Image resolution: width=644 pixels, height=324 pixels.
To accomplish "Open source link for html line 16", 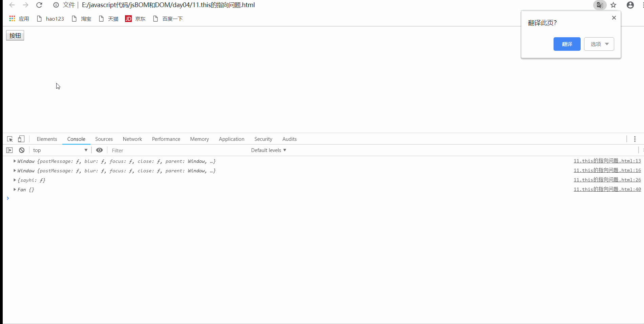I will click(x=607, y=170).
